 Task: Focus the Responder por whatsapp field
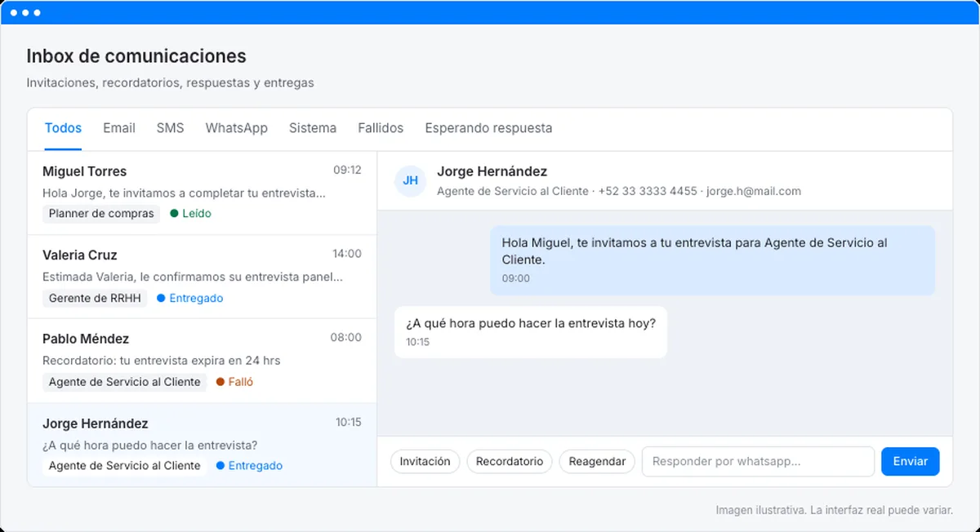click(x=758, y=461)
